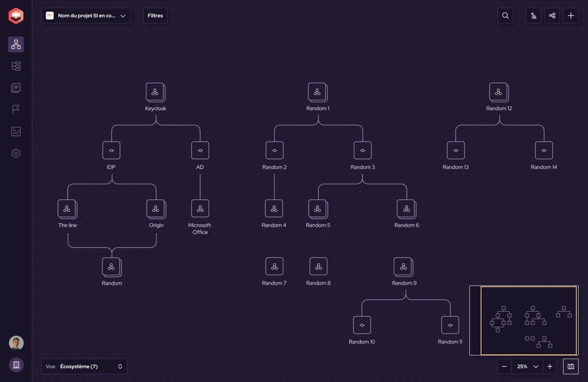Select the Random 9 node
This screenshot has height=382, width=588.
[404, 267]
